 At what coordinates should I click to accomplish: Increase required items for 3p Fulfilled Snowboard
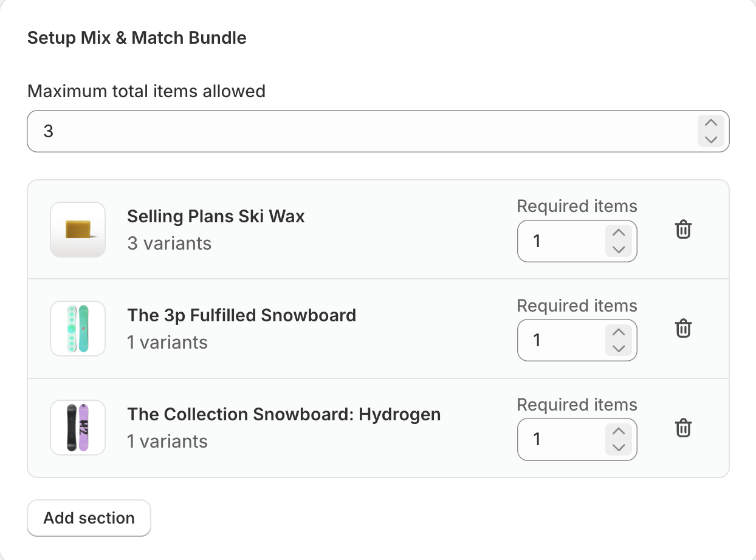[x=619, y=332]
